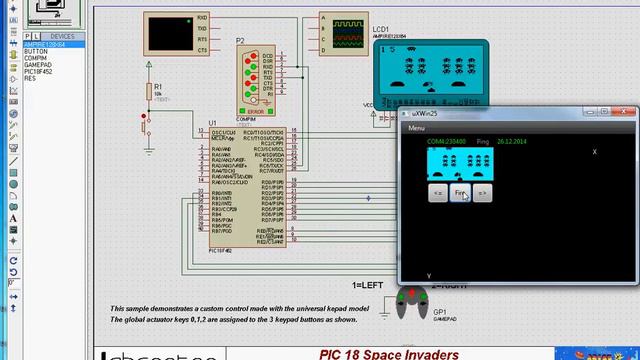Viewport: 640px width, 360px height.
Task: Select the 2D Symbols tool
Action: coord(13,230)
